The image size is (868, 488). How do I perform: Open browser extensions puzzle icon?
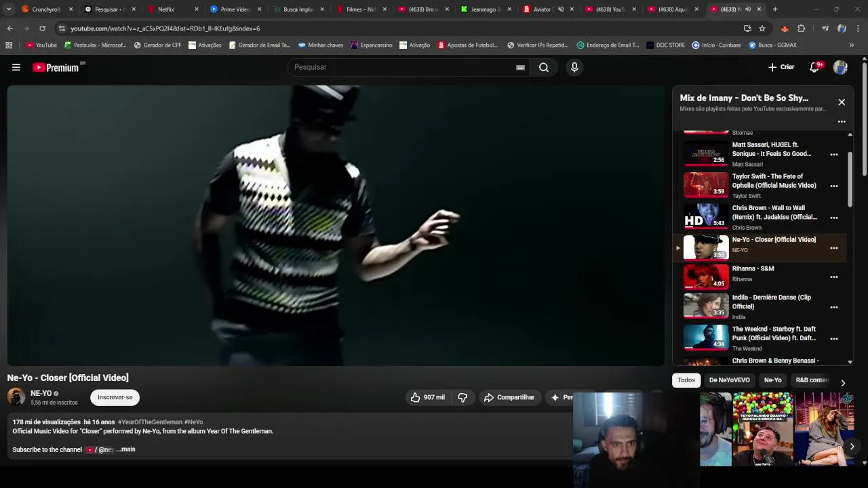(801, 28)
